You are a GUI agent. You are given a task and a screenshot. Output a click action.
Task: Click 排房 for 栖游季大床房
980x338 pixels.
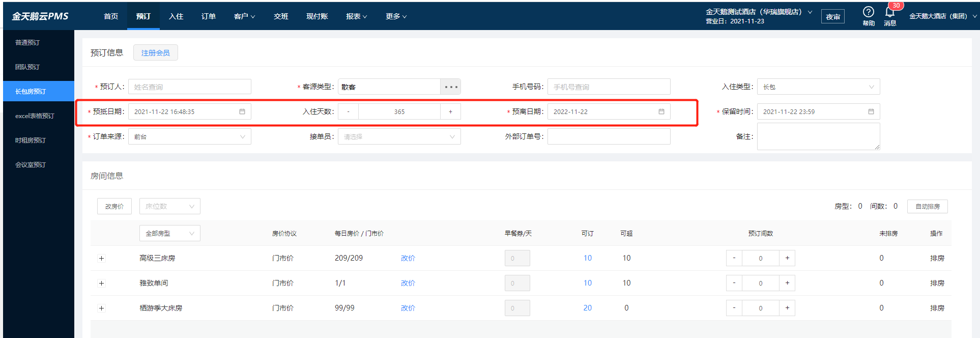pos(937,308)
